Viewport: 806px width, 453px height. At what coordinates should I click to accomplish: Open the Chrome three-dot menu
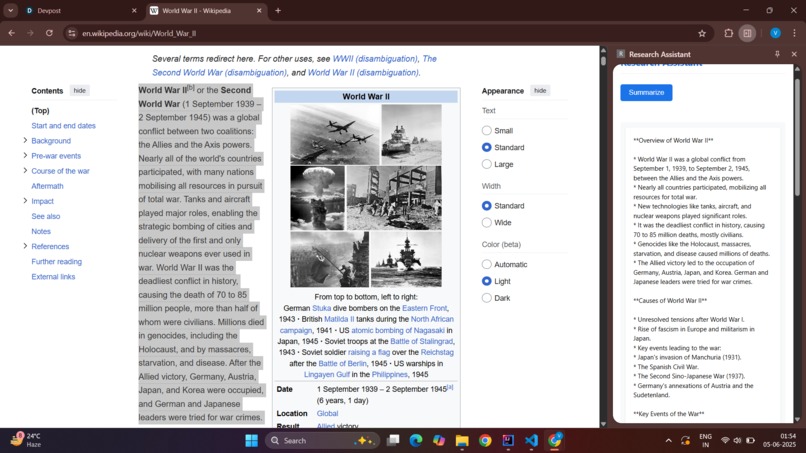point(794,33)
